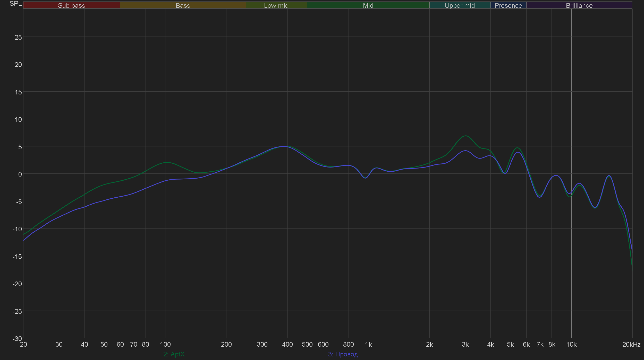
Task: Toggle the blue Провод legend entry
Action: (343, 354)
